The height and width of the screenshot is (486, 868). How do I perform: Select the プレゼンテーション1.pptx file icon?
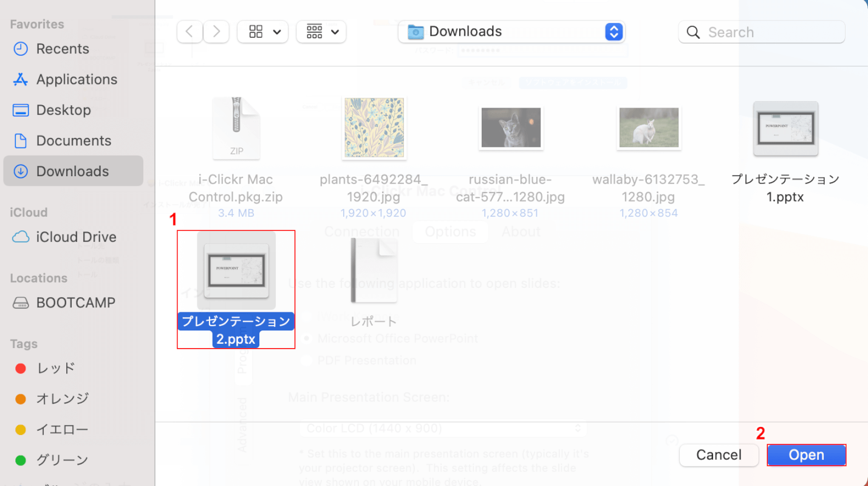(x=786, y=128)
